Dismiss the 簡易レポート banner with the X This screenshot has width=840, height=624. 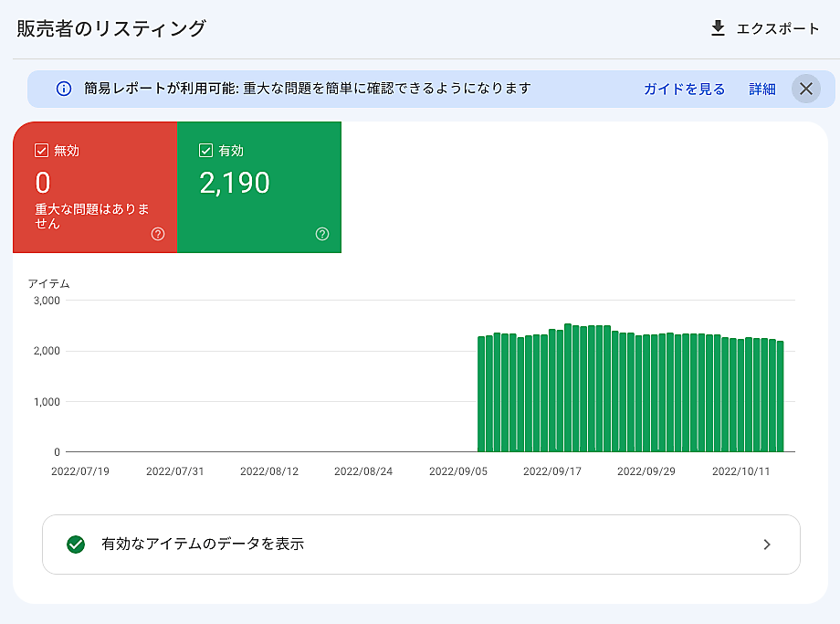[805, 89]
